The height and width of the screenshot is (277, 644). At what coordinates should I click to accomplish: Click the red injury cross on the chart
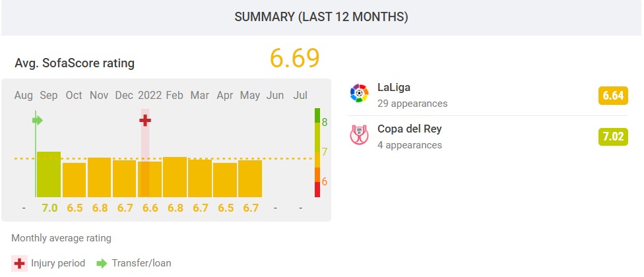pyautogui.click(x=145, y=120)
